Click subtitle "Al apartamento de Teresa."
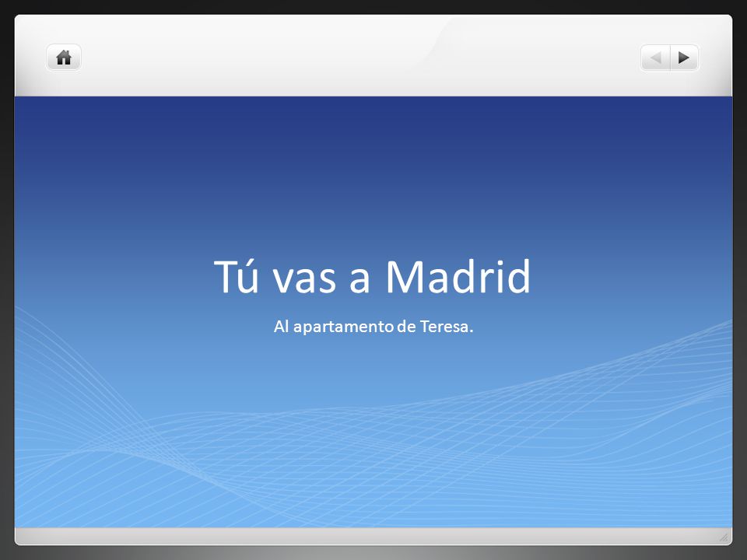 click(x=373, y=327)
